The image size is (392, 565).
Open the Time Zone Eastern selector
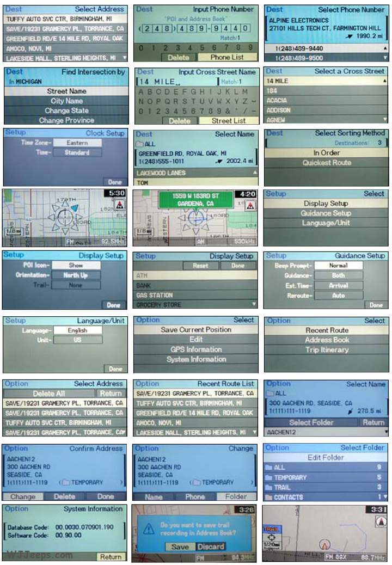77,143
